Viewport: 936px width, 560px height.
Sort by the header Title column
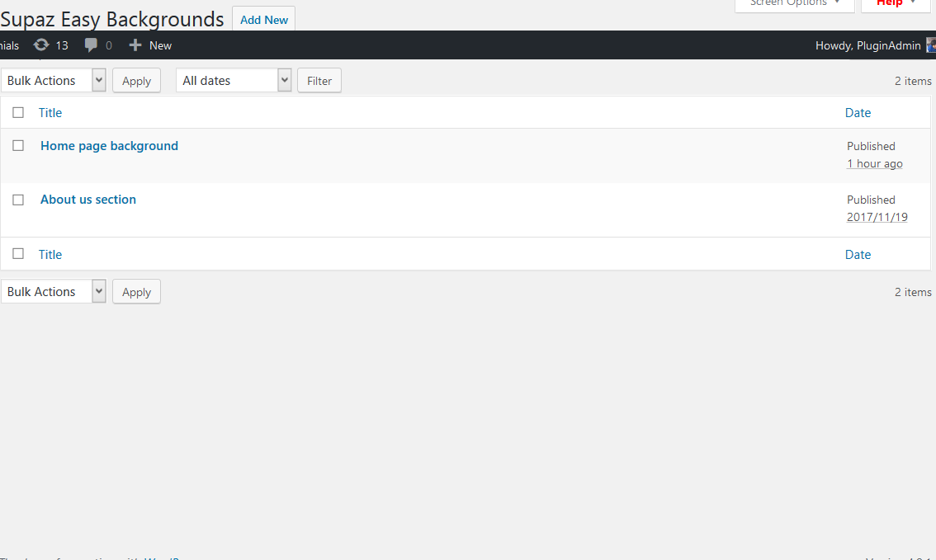point(50,113)
